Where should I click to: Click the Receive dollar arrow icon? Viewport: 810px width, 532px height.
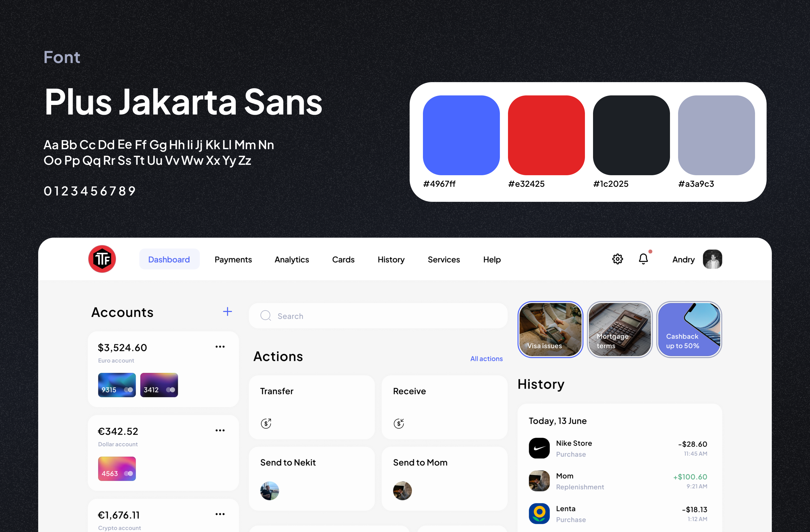pyautogui.click(x=399, y=423)
